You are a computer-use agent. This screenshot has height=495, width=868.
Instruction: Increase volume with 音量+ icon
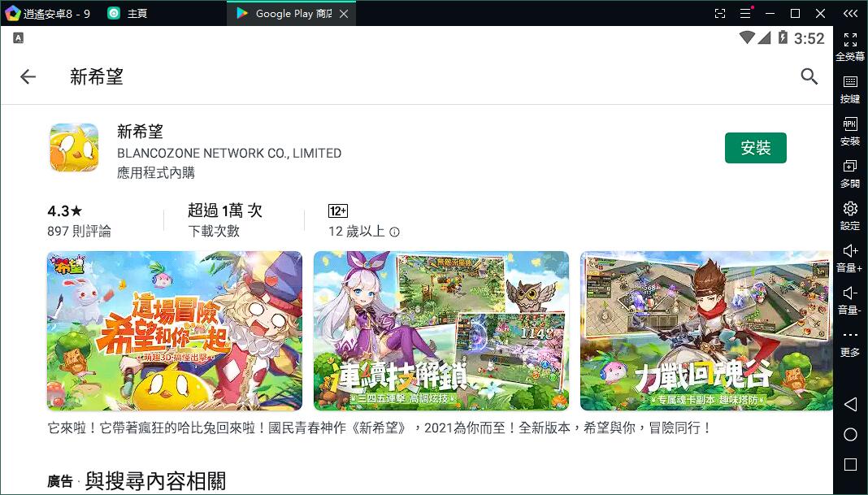click(x=850, y=253)
